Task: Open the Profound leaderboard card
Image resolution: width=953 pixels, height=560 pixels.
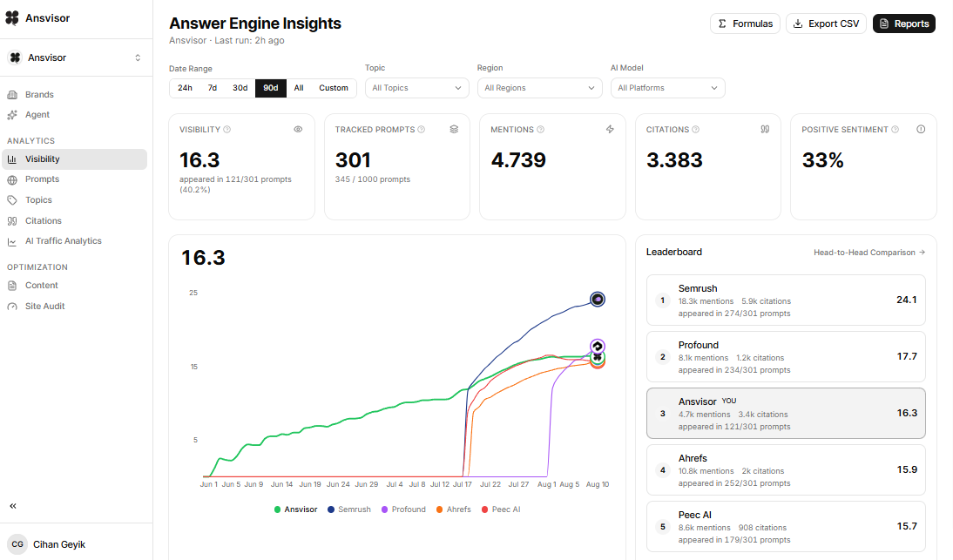Action: (786, 356)
